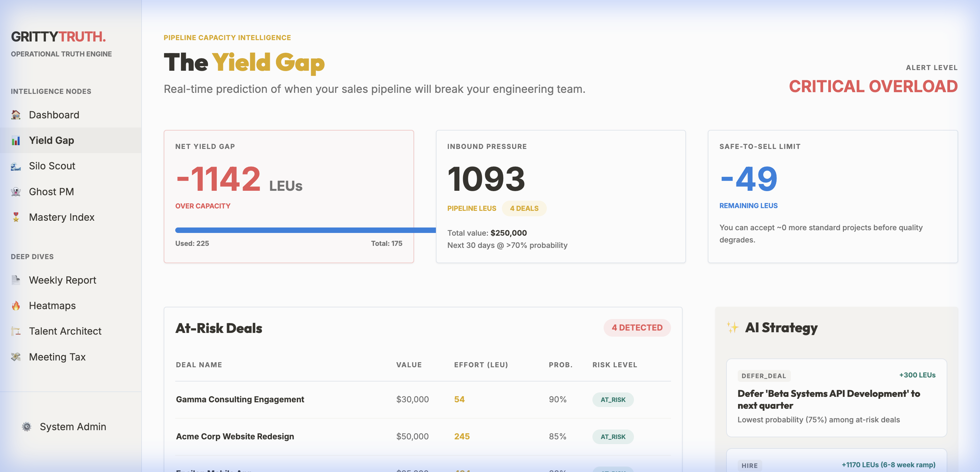Click the Ghost PM ghost icon
Viewport: 980px width, 472px height.
tap(16, 191)
